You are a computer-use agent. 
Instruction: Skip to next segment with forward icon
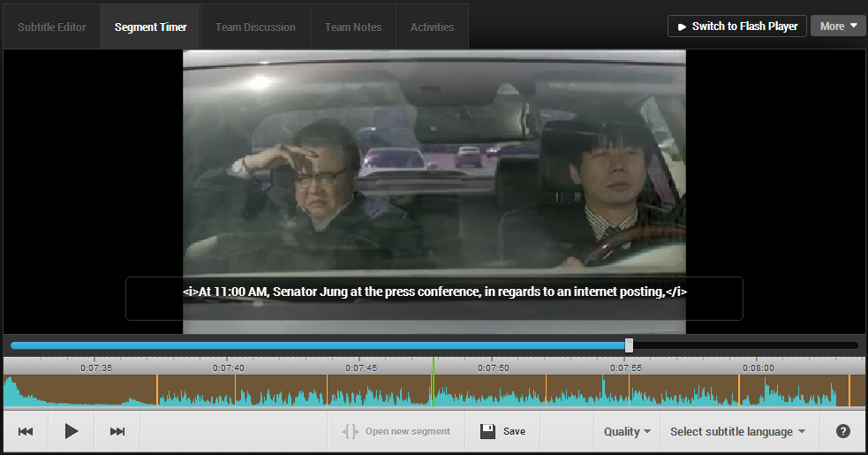(117, 431)
